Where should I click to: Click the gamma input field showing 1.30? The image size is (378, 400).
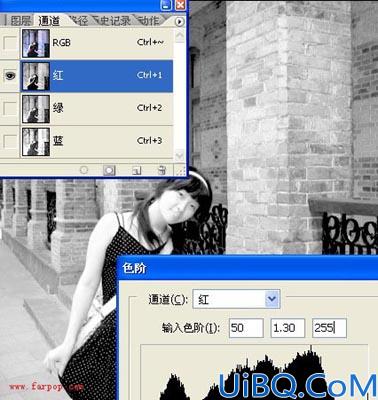(288, 328)
